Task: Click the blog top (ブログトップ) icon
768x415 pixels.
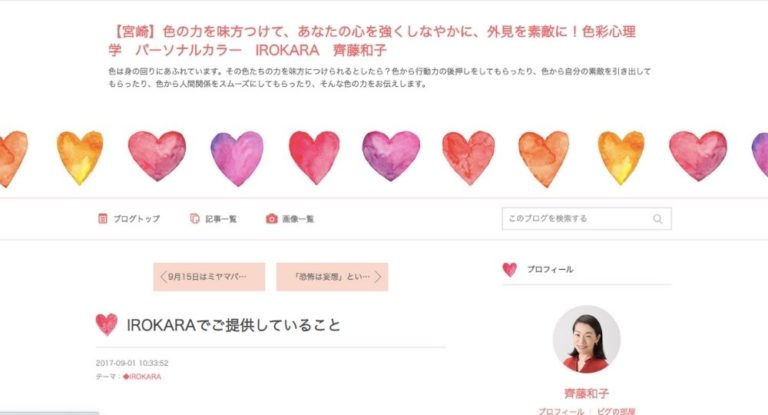Action: [x=103, y=219]
